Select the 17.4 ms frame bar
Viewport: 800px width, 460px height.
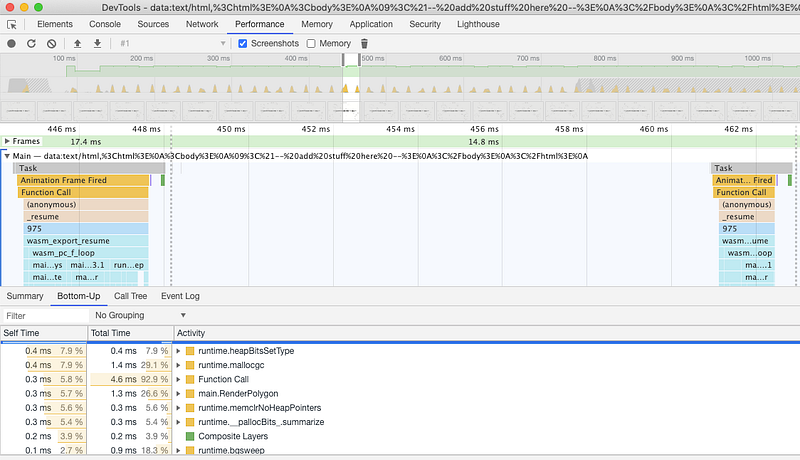pos(86,142)
